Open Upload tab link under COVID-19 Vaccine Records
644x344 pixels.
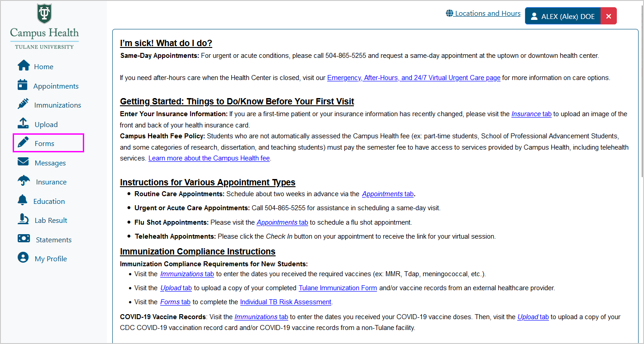click(533, 316)
